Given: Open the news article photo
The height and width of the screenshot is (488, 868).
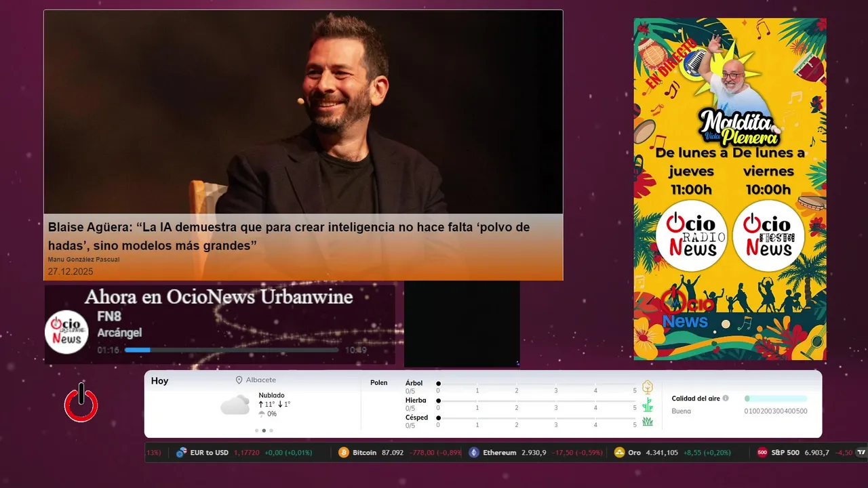Looking at the screenshot, I should point(303,113).
